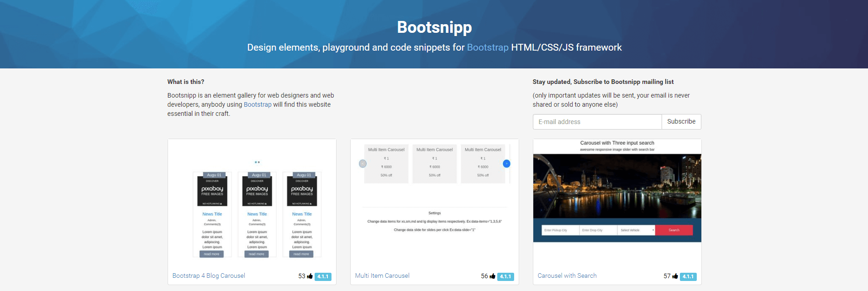Click the like count 57
The width and height of the screenshot is (868, 291).
667,276
